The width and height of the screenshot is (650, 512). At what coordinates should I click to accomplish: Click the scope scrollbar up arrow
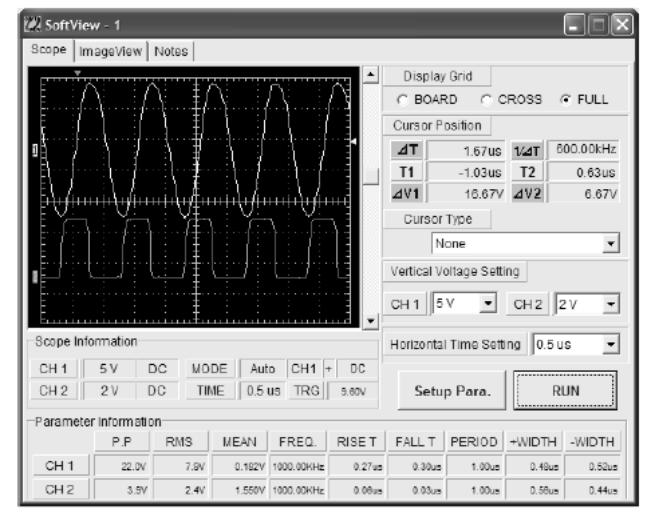point(371,75)
